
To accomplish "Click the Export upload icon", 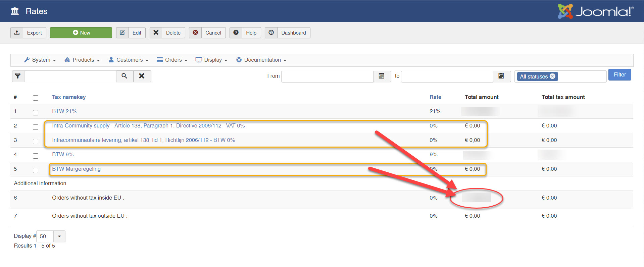I will click(x=17, y=33).
